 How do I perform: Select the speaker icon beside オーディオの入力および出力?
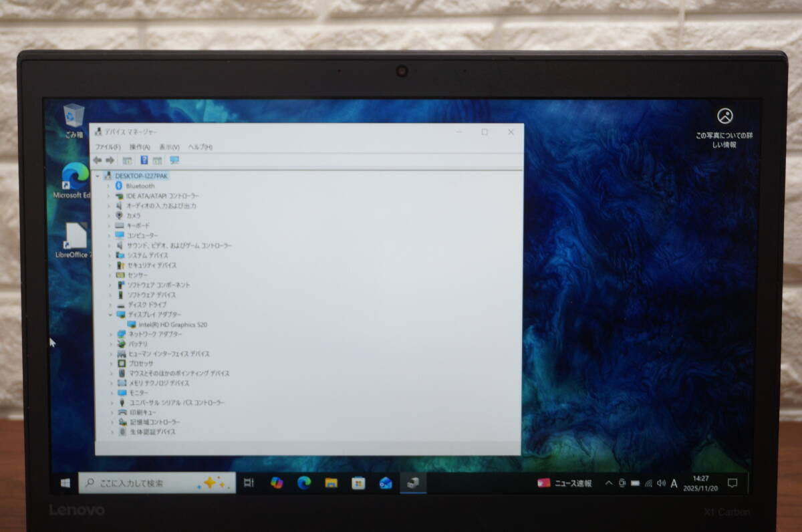tap(120, 206)
